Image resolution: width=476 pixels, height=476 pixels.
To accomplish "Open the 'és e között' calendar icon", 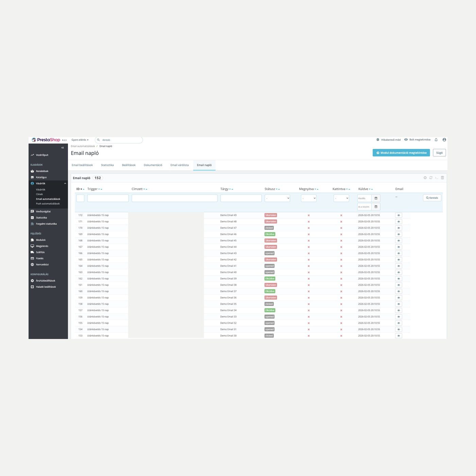I will (376, 207).
